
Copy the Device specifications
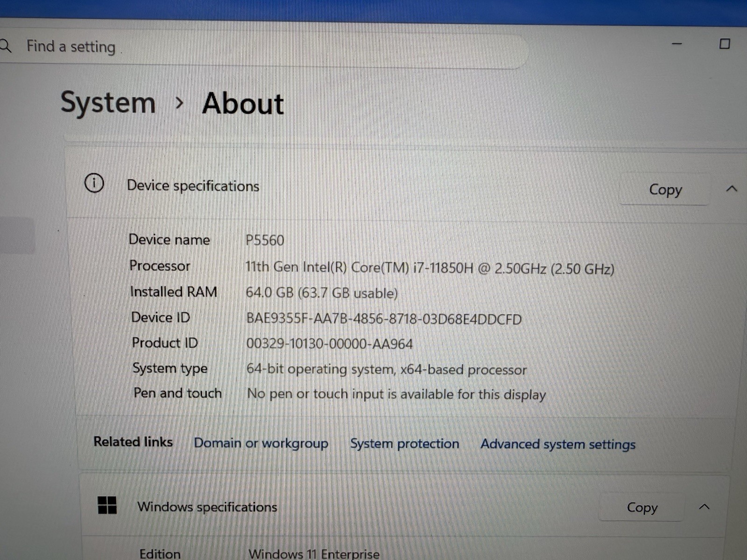[665, 189]
